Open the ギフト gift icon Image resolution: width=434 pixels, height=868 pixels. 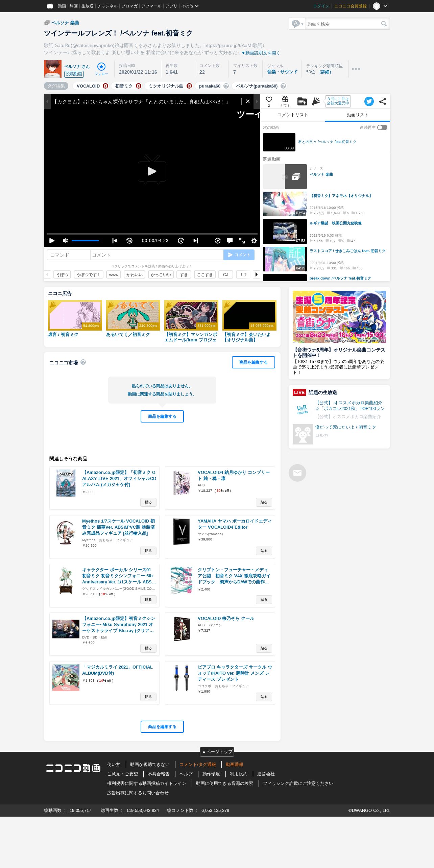point(285,101)
